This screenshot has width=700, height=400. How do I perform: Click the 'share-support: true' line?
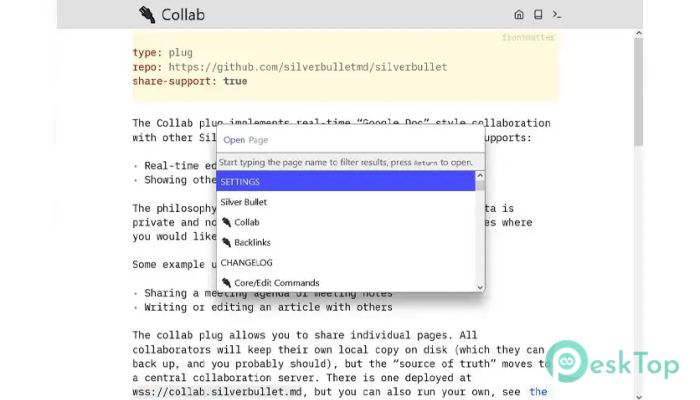190,81
